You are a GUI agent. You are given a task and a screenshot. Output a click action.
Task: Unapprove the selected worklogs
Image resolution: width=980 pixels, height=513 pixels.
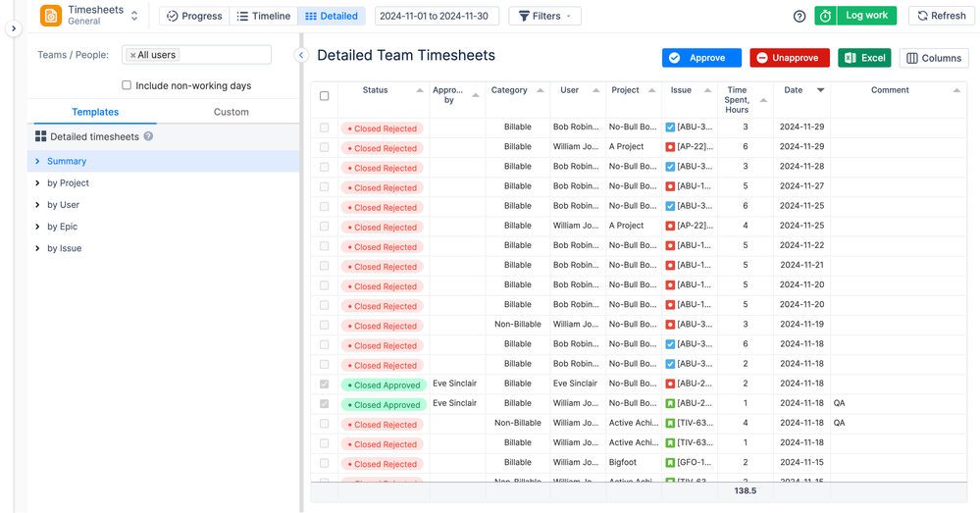pos(790,58)
